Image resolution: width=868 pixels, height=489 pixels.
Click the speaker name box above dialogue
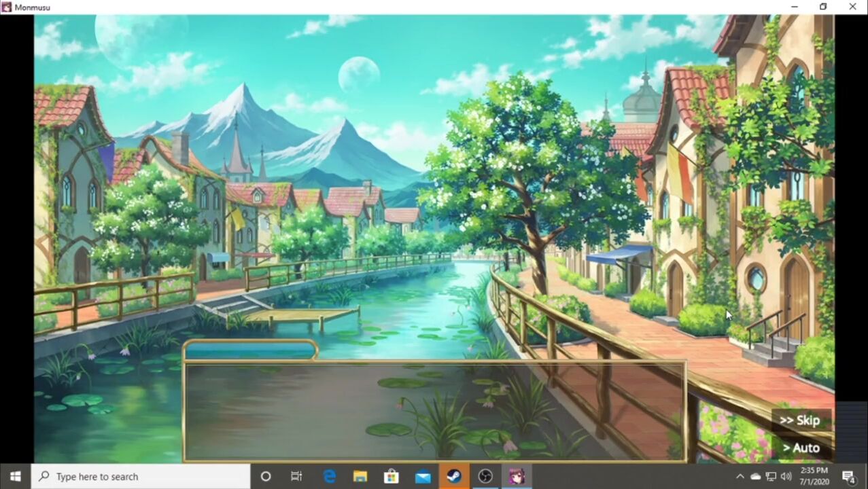point(250,350)
